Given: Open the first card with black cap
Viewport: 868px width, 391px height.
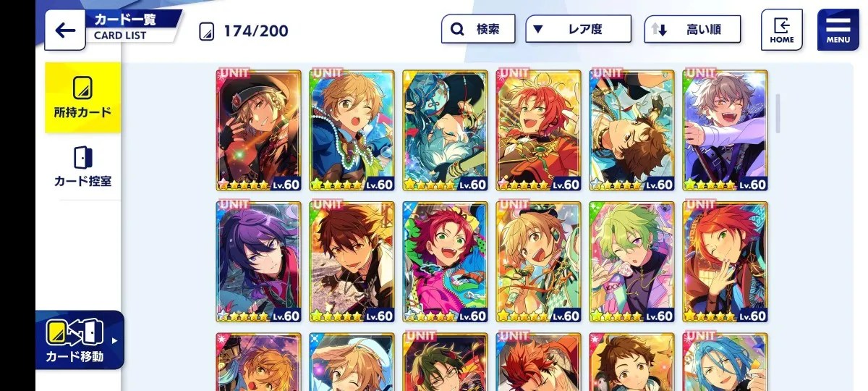Looking at the screenshot, I should tap(258, 130).
